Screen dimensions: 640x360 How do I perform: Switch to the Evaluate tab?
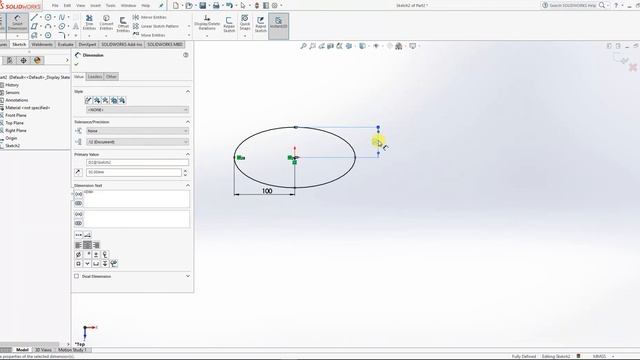tap(65, 44)
